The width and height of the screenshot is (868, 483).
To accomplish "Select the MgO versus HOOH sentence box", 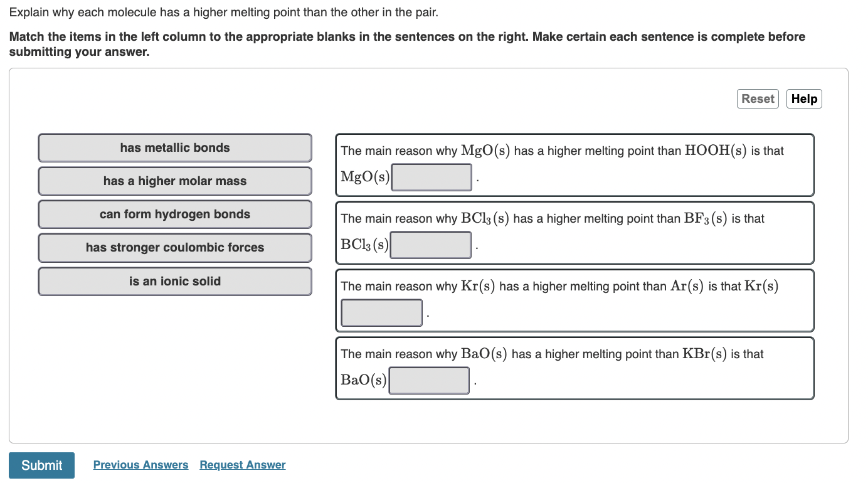I will coord(574,164).
